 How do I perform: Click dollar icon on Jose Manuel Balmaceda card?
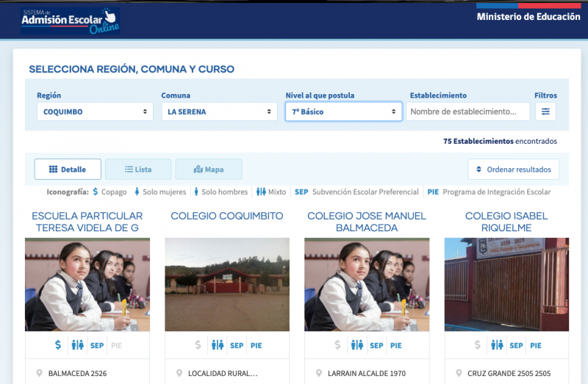tap(337, 344)
